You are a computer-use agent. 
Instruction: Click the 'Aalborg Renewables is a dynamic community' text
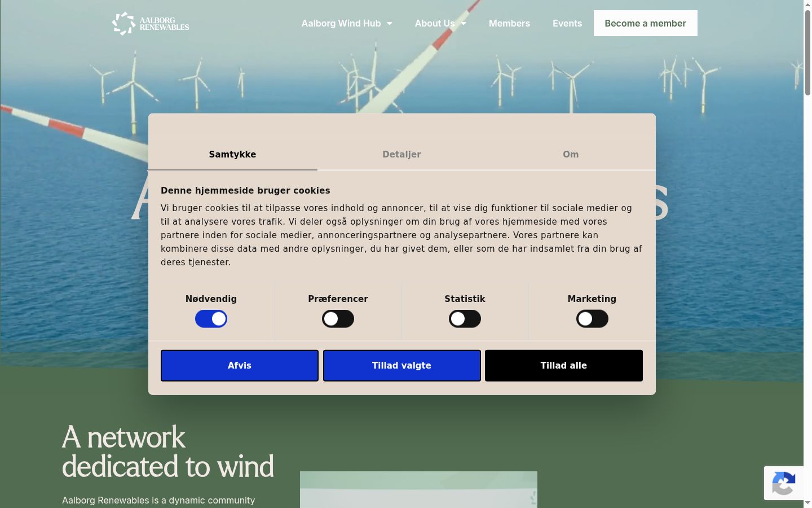(158, 500)
